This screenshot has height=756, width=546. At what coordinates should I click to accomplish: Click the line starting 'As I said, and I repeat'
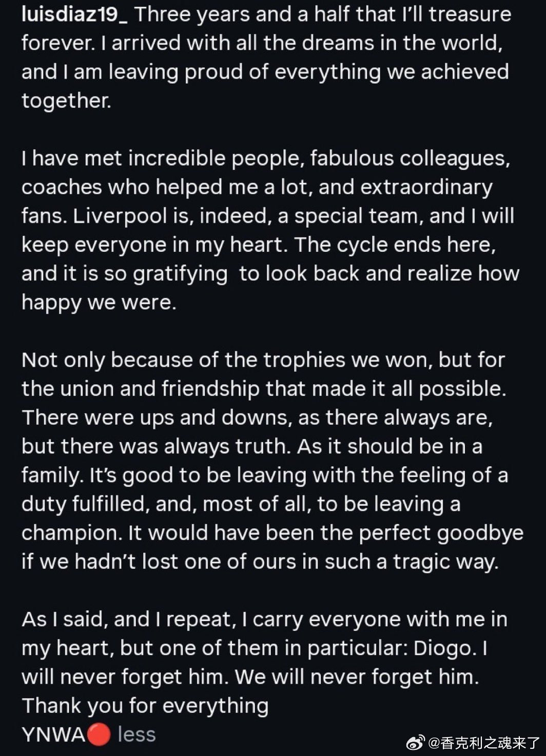pyautogui.click(x=264, y=620)
